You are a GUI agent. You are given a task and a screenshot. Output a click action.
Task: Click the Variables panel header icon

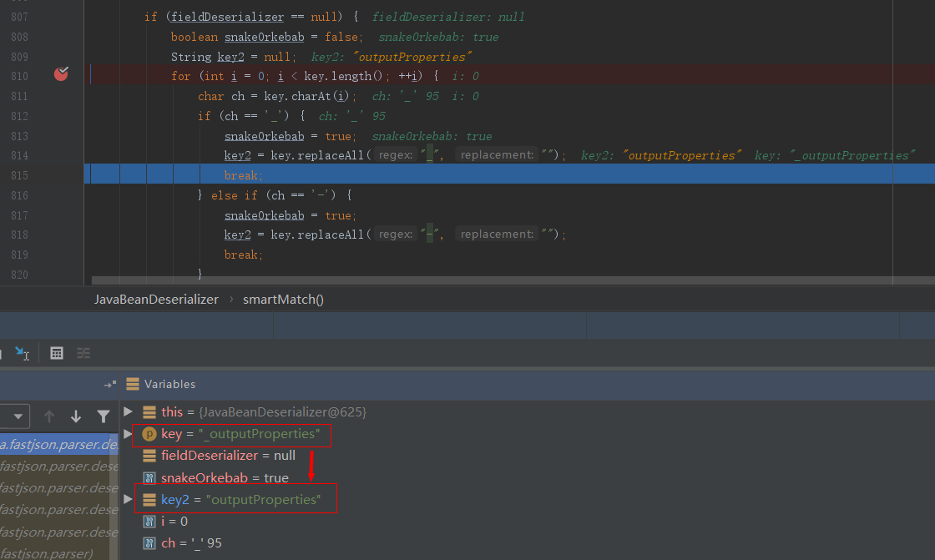point(132,384)
